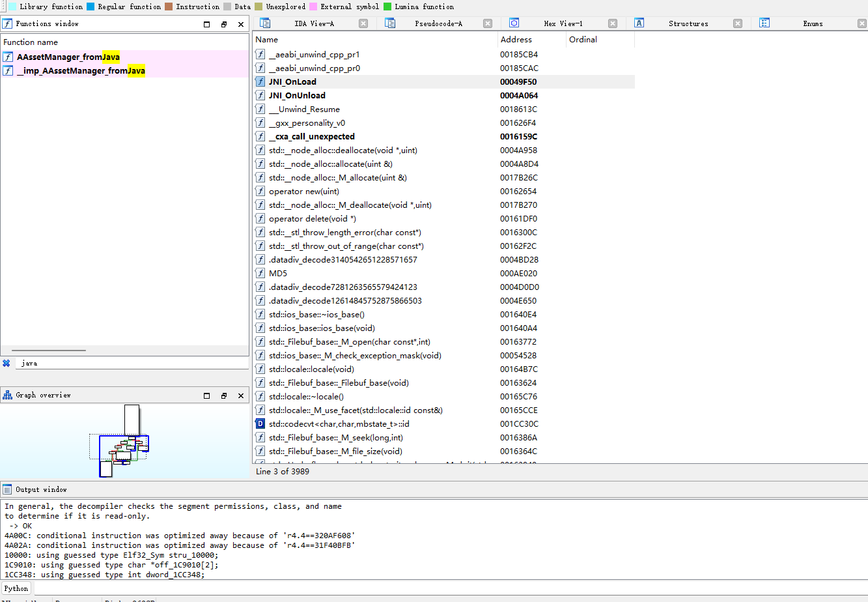Click the Enums tab icon

click(764, 23)
